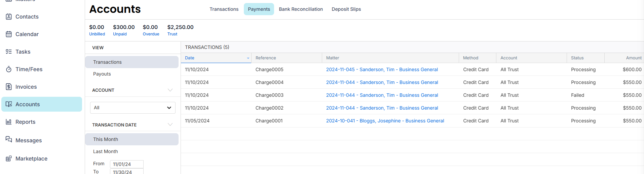Screen dimensions: 644x174
Task: Open Messages chat bubble icon
Action: tap(9, 140)
